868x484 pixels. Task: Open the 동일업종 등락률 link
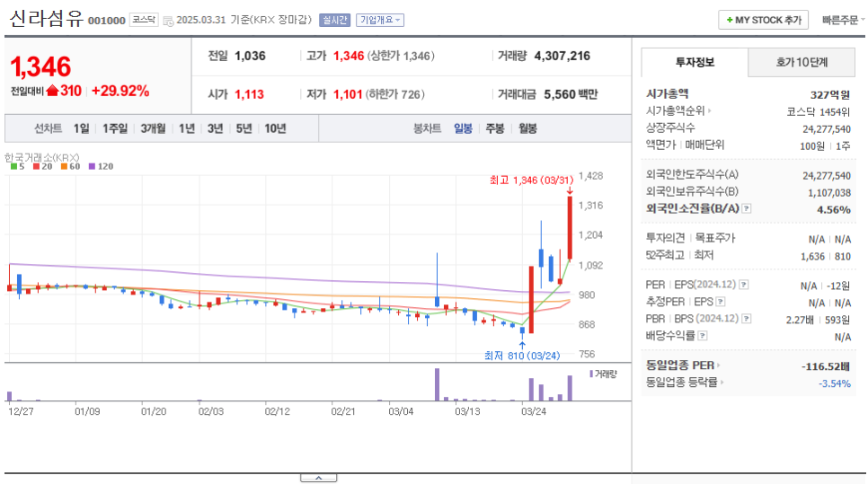[681, 383]
